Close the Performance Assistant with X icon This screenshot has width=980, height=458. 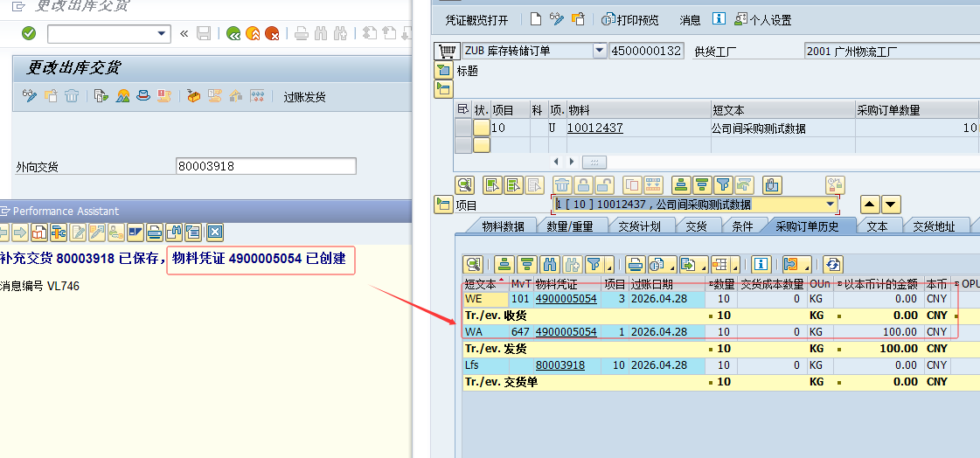214,232
